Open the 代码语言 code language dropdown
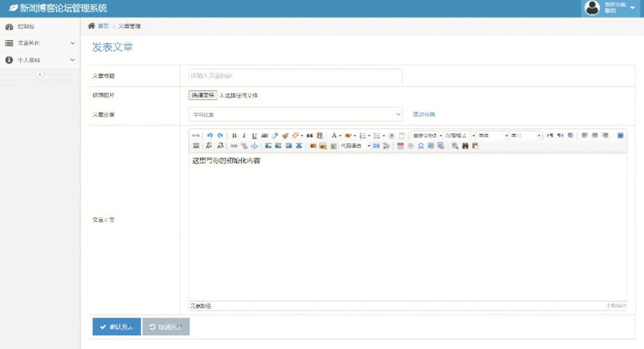Viewport: 644px width, 349px height. (356, 146)
